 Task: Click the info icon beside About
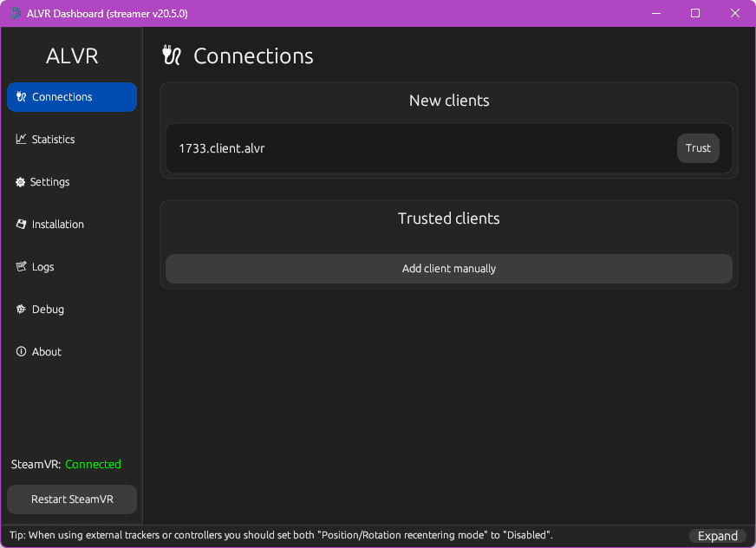coord(21,352)
